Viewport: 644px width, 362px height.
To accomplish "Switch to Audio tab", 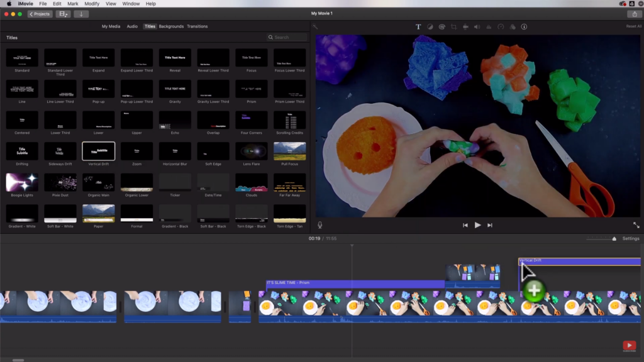I will (132, 26).
